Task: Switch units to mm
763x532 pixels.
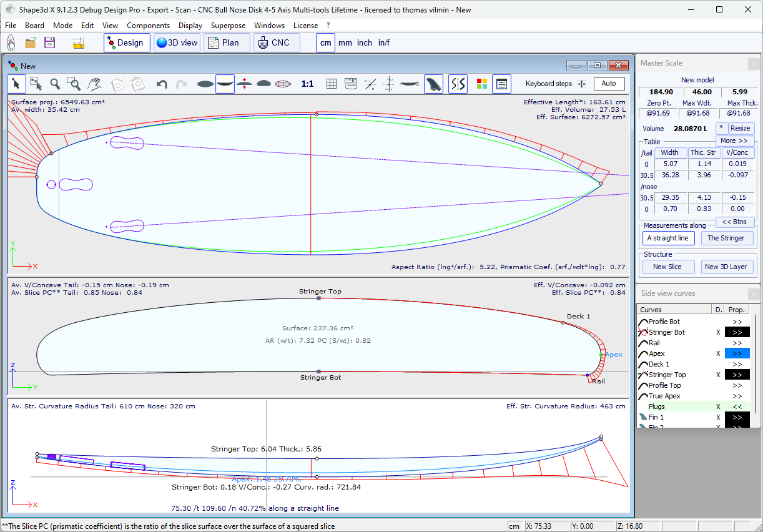Action: pos(345,43)
